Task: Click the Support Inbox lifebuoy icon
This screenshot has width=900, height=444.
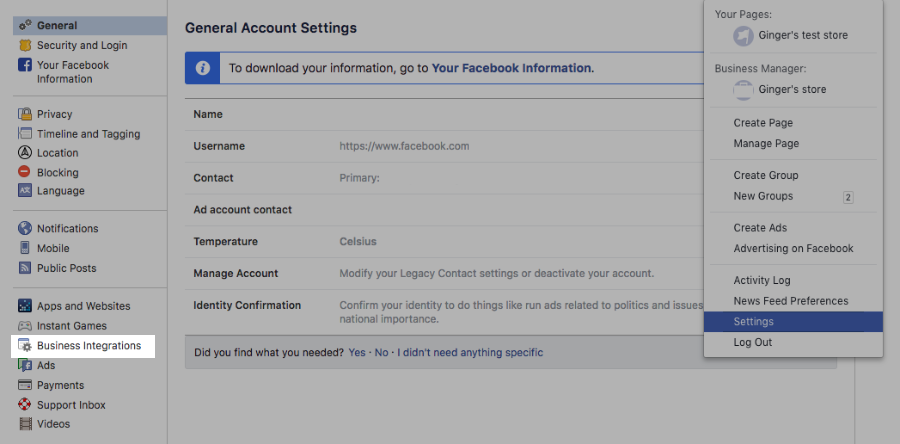Action: tap(25, 405)
